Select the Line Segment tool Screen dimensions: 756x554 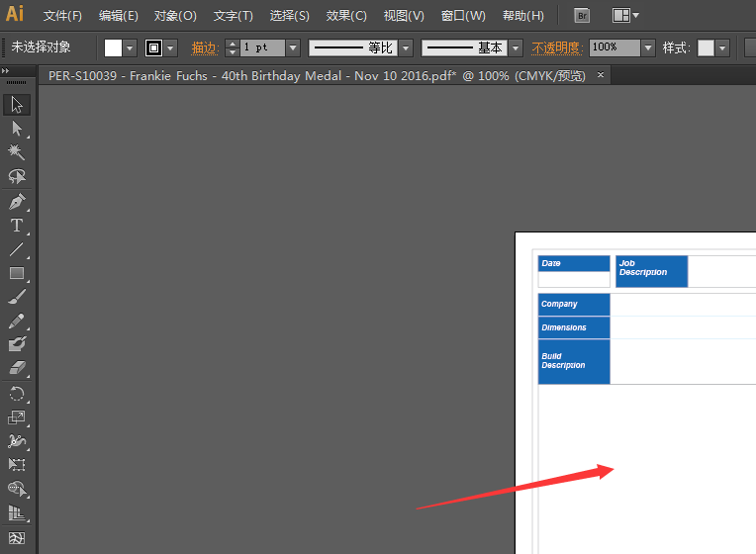click(x=17, y=249)
